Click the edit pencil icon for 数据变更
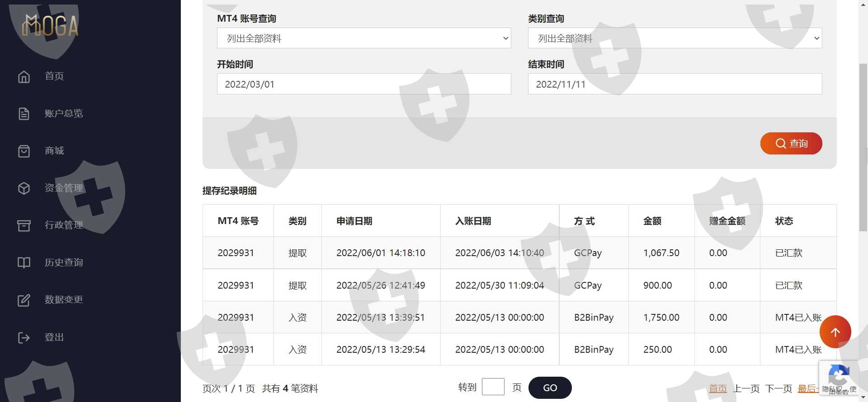The height and width of the screenshot is (402, 868). click(24, 300)
